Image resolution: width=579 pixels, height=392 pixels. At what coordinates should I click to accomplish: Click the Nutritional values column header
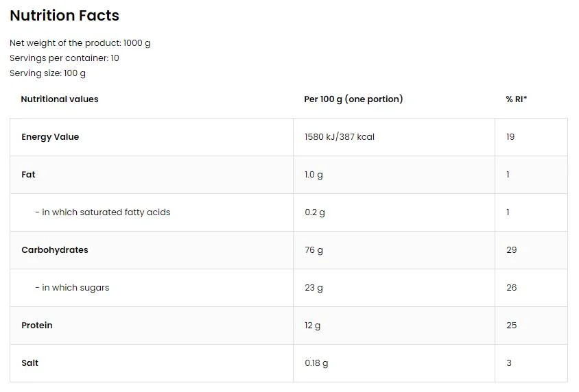60,99
